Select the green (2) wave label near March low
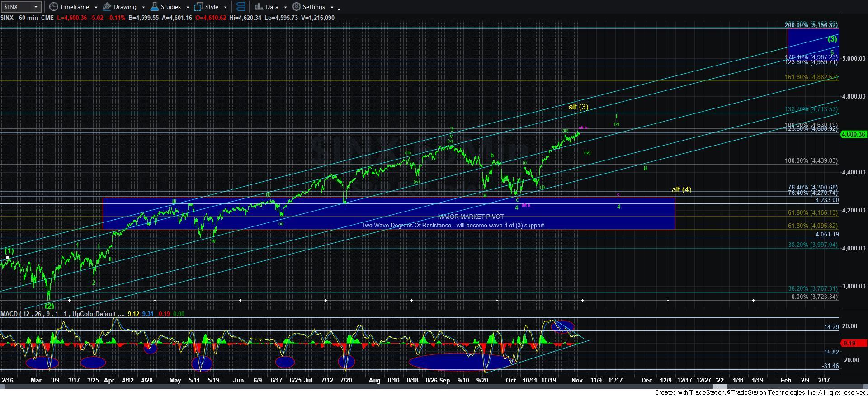 [x=49, y=306]
